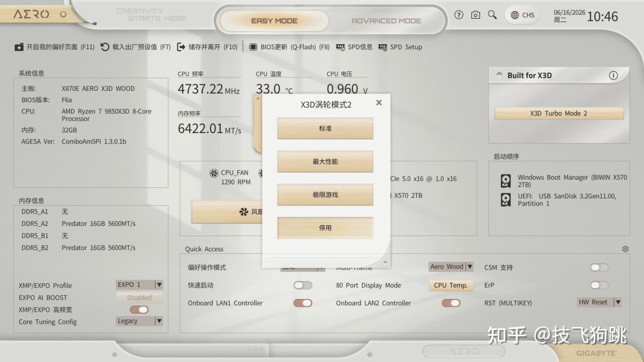644x362 pixels.
Task: Open the search magnifier icon
Action: 493,15
